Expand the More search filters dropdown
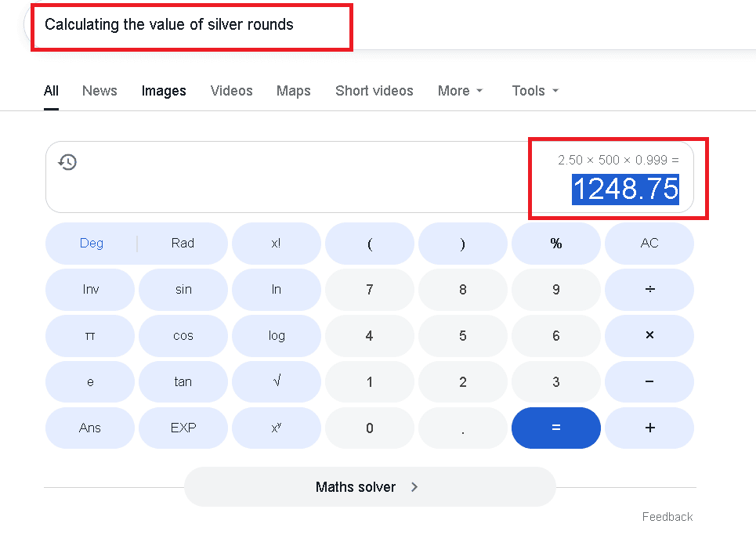 [x=461, y=91]
